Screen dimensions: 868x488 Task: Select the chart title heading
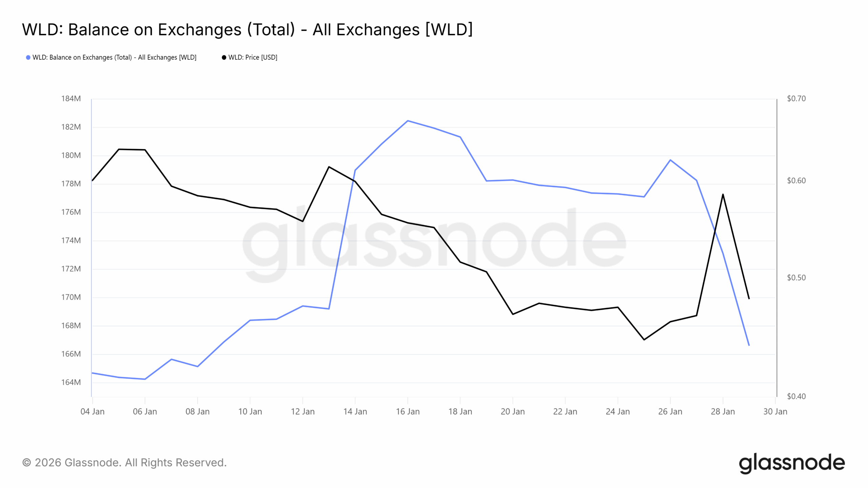247,29
